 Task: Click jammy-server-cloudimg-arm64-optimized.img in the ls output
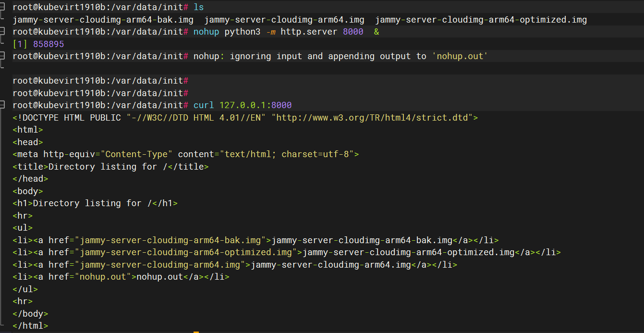(x=481, y=20)
